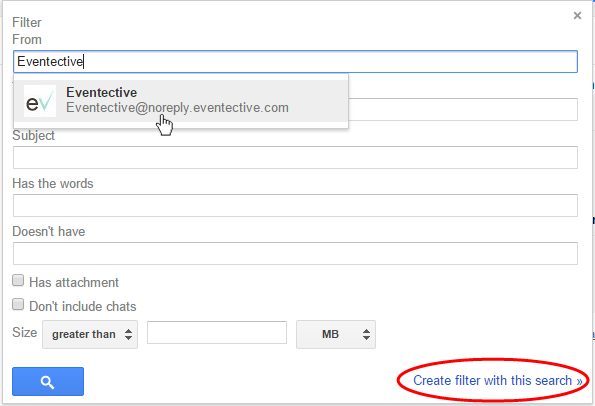Image resolution: width=595 pixels, height=406 pixels.
Task: Click the Don't include chats label text
Action: 83,307
